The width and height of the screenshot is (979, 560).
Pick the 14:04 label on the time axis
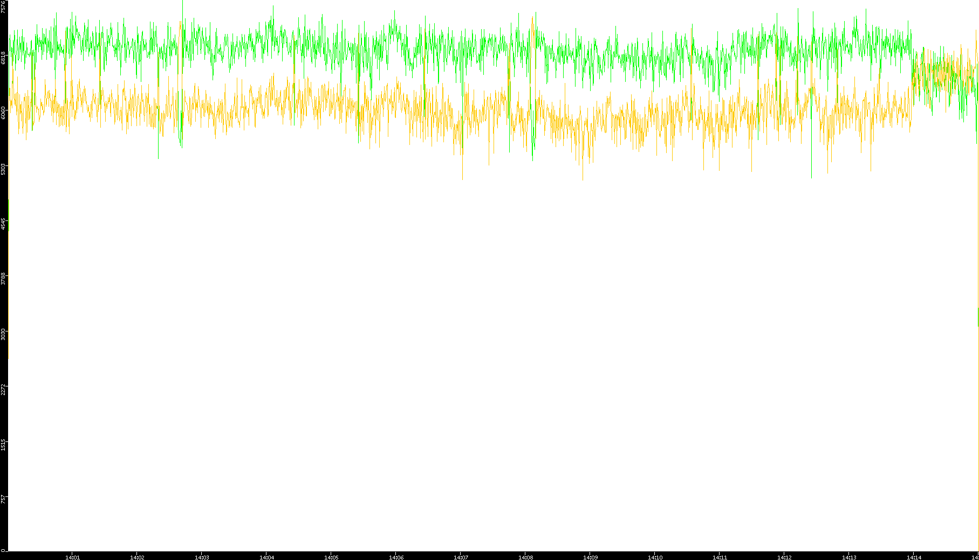[266, 557]
